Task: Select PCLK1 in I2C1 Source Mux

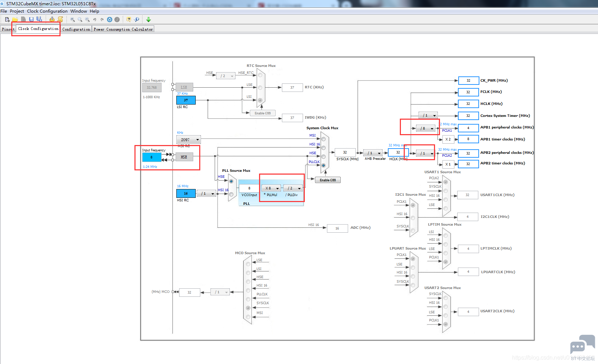Action: [413, 205]
